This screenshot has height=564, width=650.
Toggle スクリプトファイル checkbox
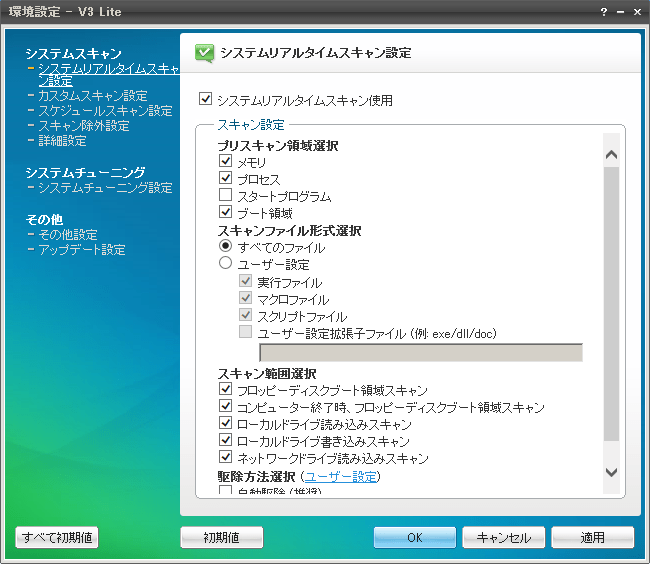[x=245, y=315]
